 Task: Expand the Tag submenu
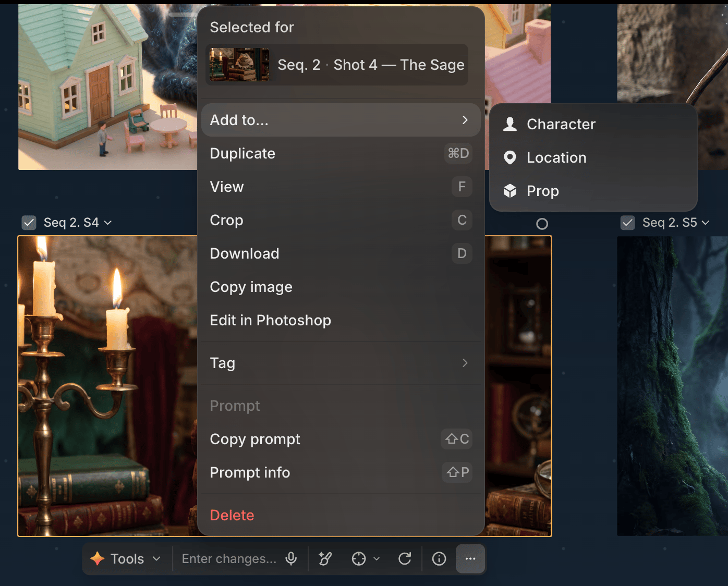[341, 363]
